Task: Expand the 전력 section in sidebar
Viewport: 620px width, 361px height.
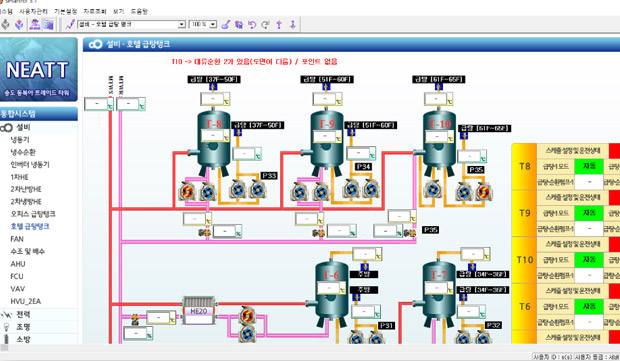Action: [x=23, y=315]
